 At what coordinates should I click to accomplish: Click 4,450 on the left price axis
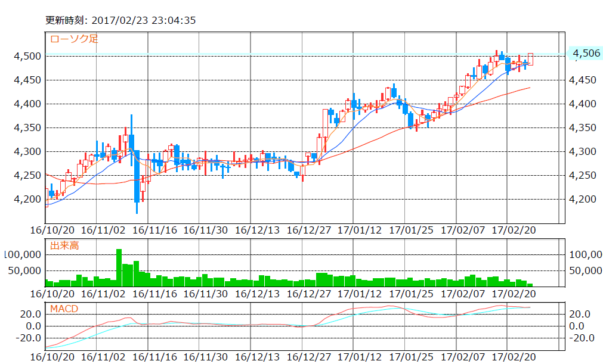[27, 80]
